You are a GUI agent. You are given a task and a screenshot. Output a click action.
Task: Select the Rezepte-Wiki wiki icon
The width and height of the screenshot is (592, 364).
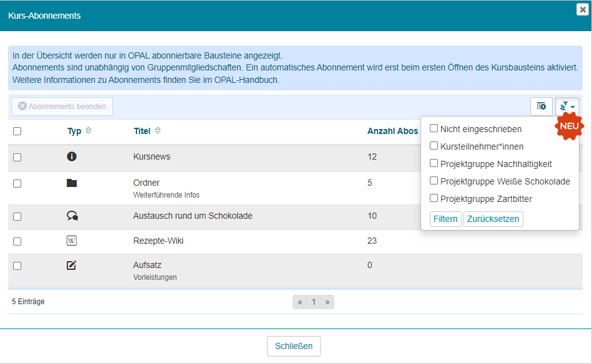(71, 239)
